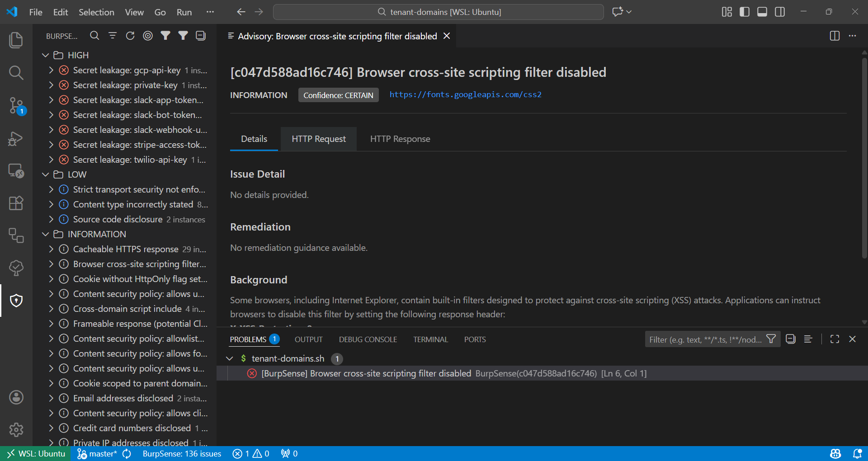Click the target circle icon in BurpSense toolbar

(148, 36)
